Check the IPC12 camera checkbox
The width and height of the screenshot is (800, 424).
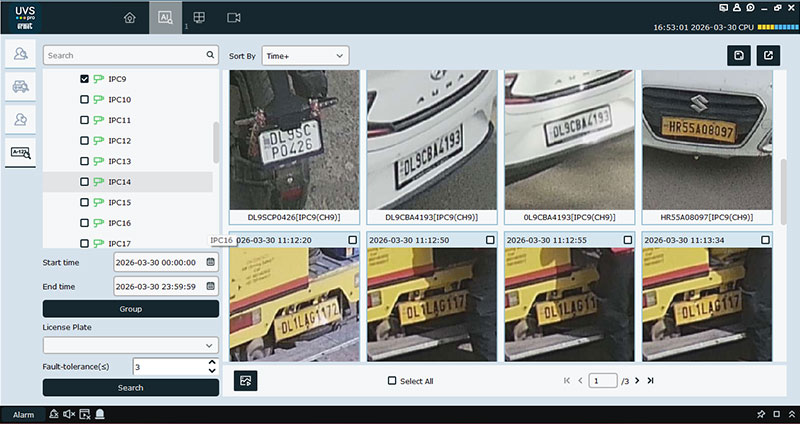tap(85, 141)
